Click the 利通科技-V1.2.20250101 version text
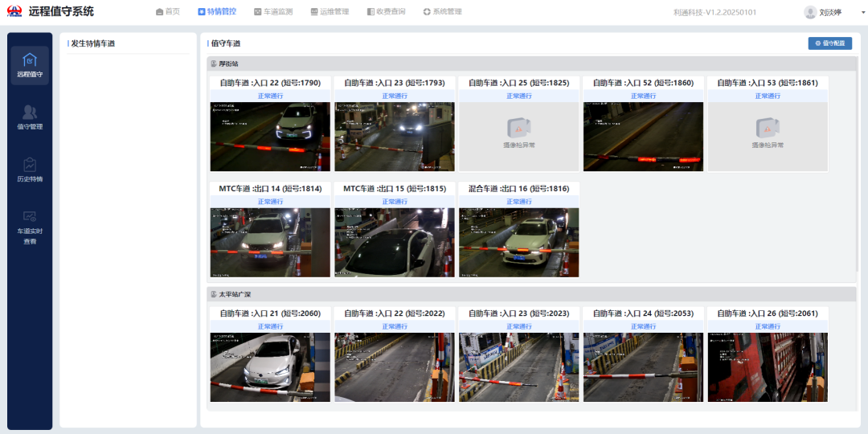This screenshot has width=868, height=434. [714, 12]
